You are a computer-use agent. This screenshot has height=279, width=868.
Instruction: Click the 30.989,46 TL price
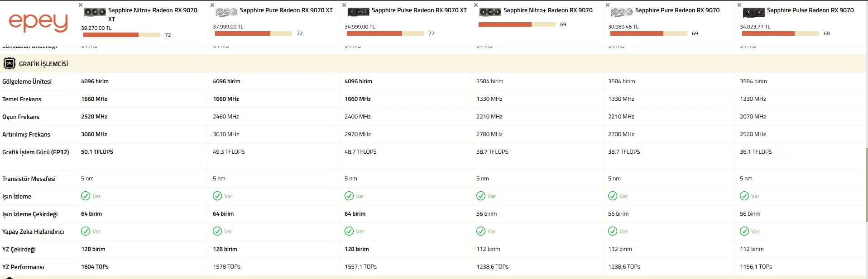[623, 27]
